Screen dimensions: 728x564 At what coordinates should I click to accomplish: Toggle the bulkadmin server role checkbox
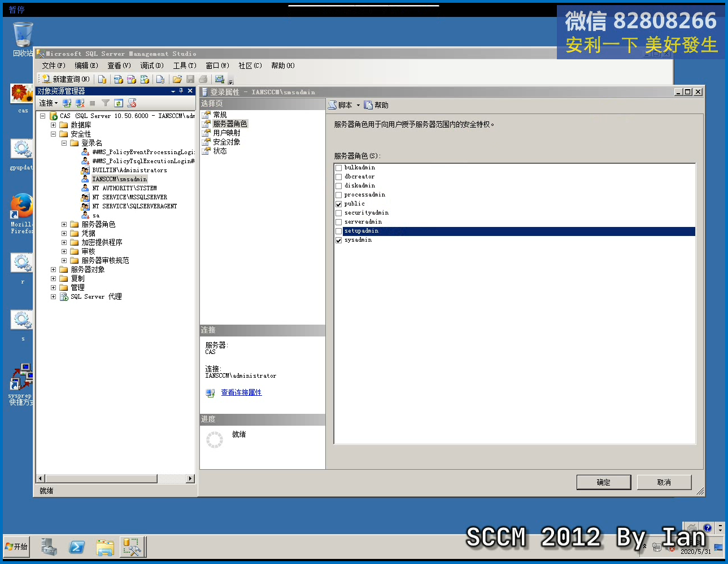point(339,168)
